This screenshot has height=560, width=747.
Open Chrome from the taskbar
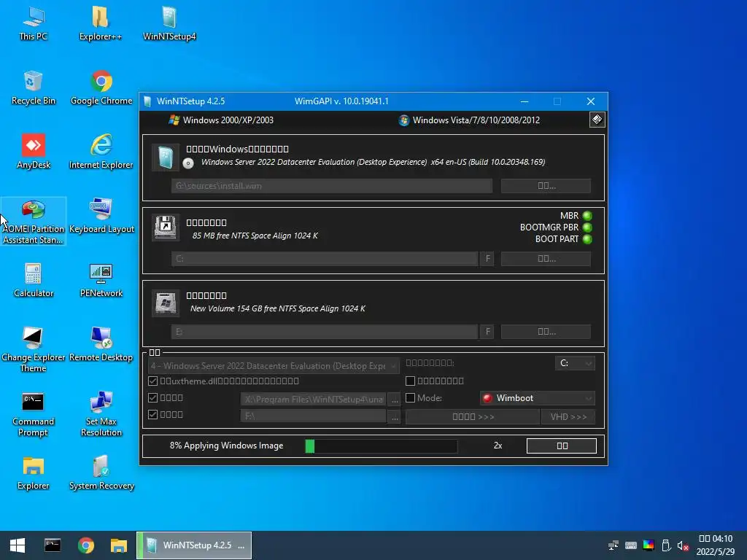pos(86,545)
